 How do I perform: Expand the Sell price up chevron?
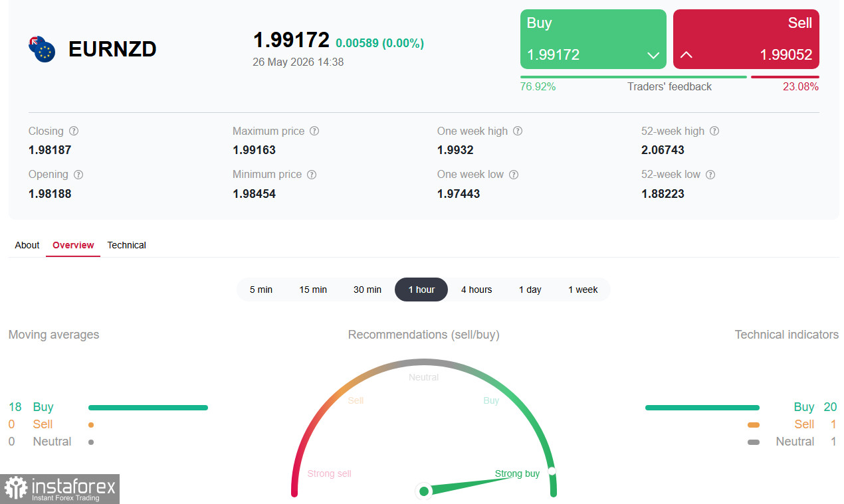pyautogui.click(x=686, y=55)
